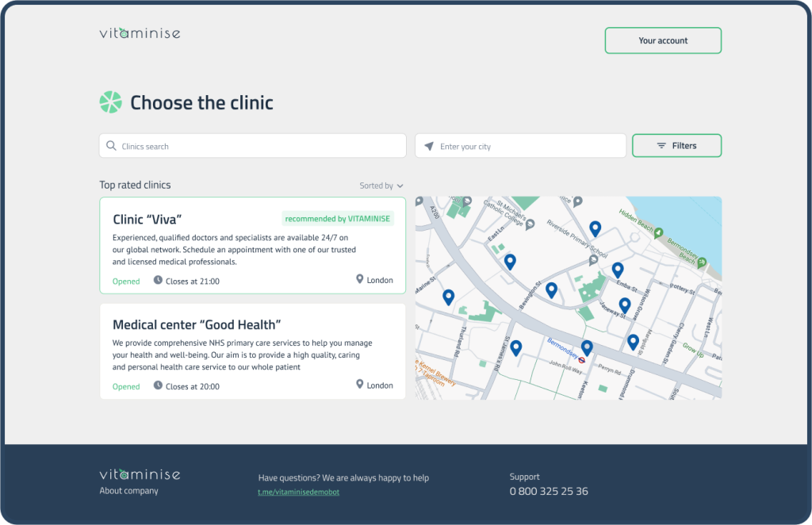Click the Choose the clinic heading
This screenshot has width=812, height=525.
click(x=201, y=102)
